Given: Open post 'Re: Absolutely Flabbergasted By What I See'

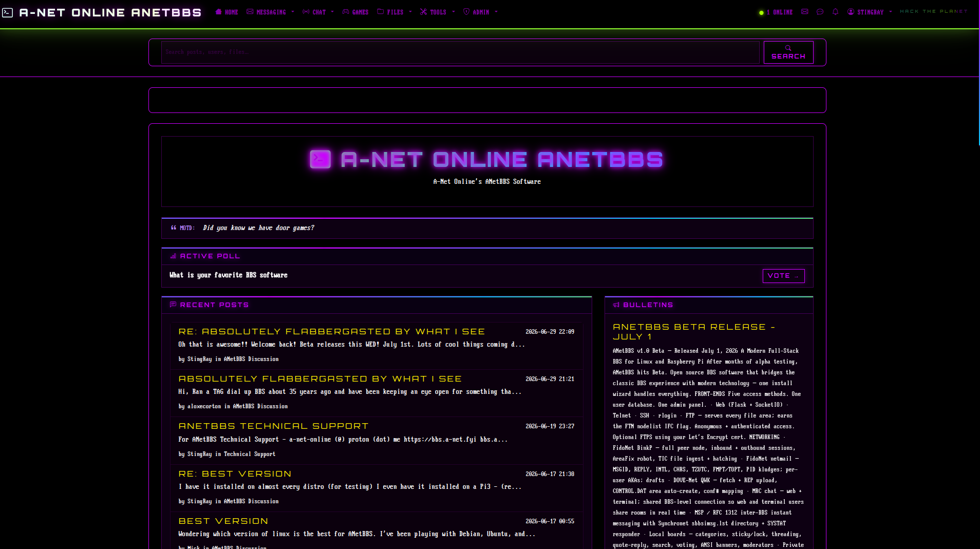Looking at the screenshot, I should click(x=331, y=332).
